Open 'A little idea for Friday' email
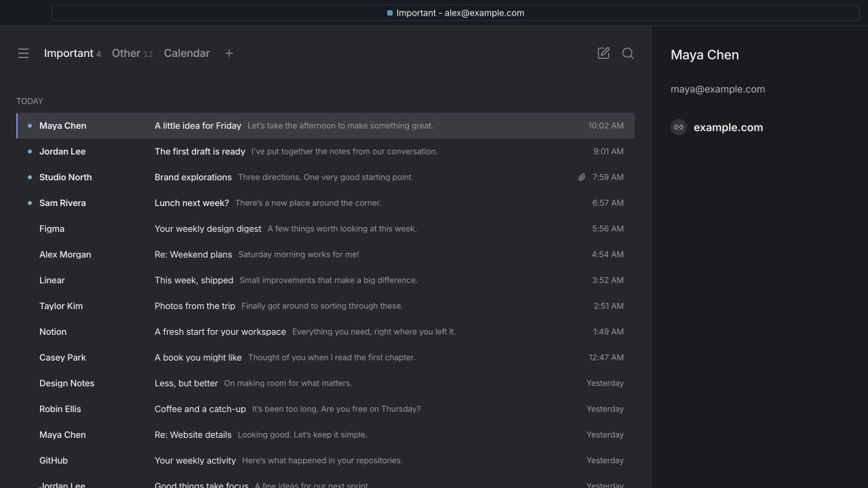The height and width of the screenshot is (488, 868). 325,125
